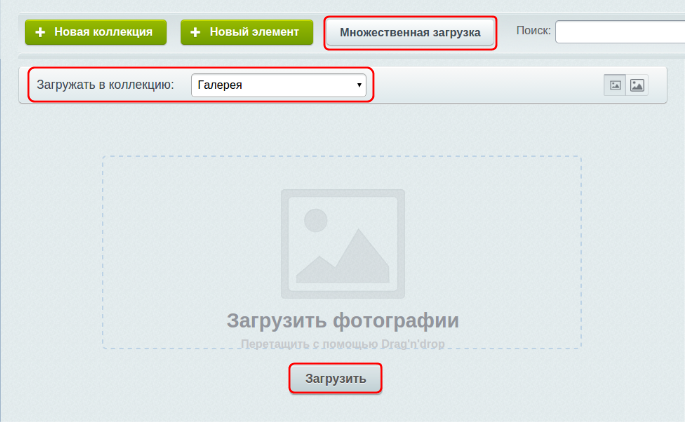Click the Загружать в коллекцию label
Screen dimensions: 690x427
tap(105, 85)
